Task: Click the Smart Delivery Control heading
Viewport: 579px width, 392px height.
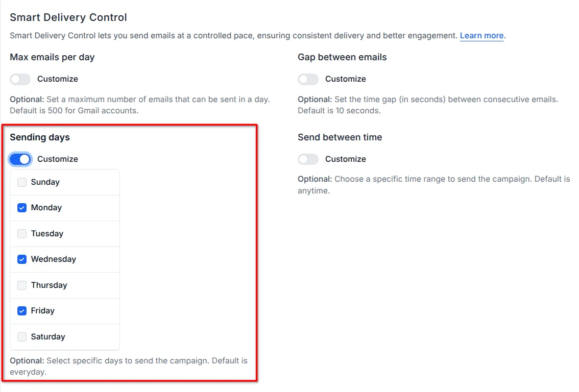Action: pyautogui.click(x=68, y=17)
